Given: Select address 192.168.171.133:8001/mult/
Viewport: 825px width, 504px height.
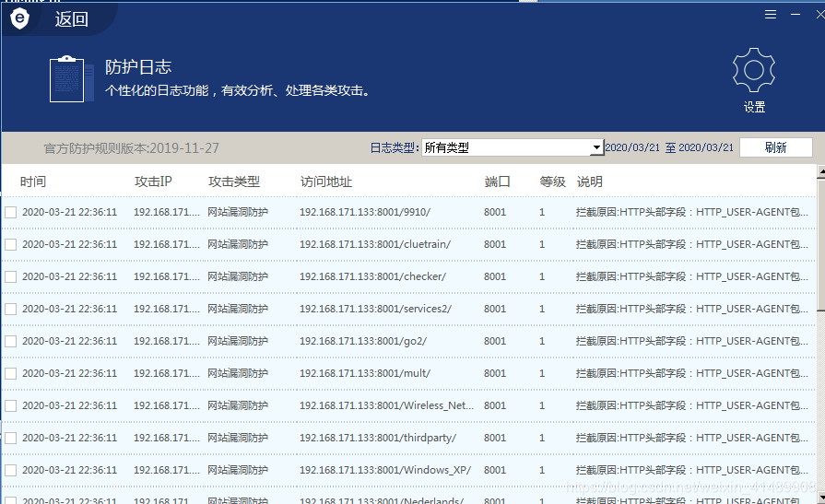Looking at the screenshot, I should coord(365,373).
